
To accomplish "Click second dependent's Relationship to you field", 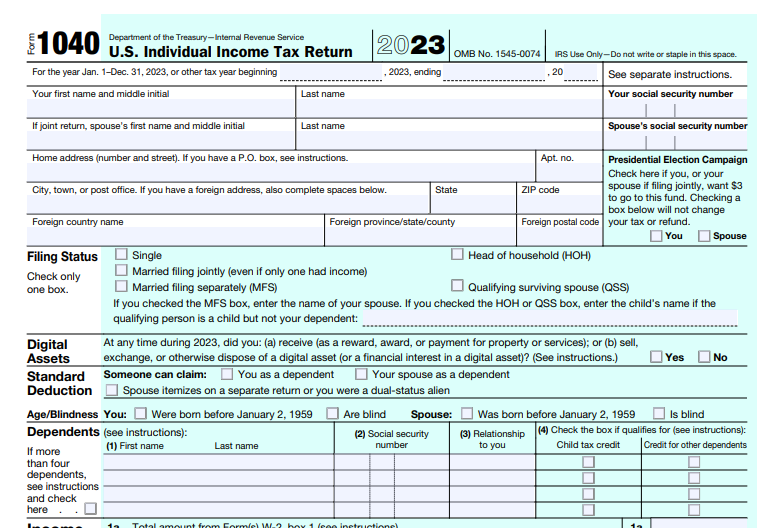I will pyautogui.click(x=492, y=478).
